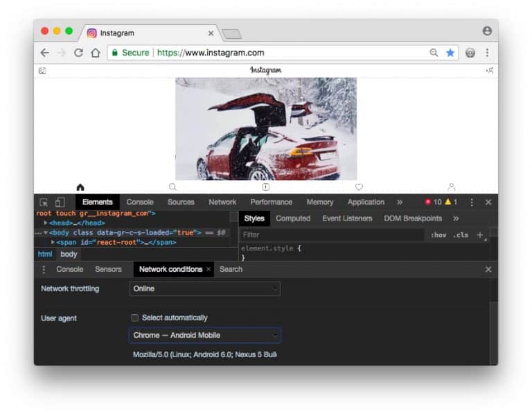The width and height of the screenshot is (532, 414).
Task: Open the Performance tab
Action: click(271, 202)
